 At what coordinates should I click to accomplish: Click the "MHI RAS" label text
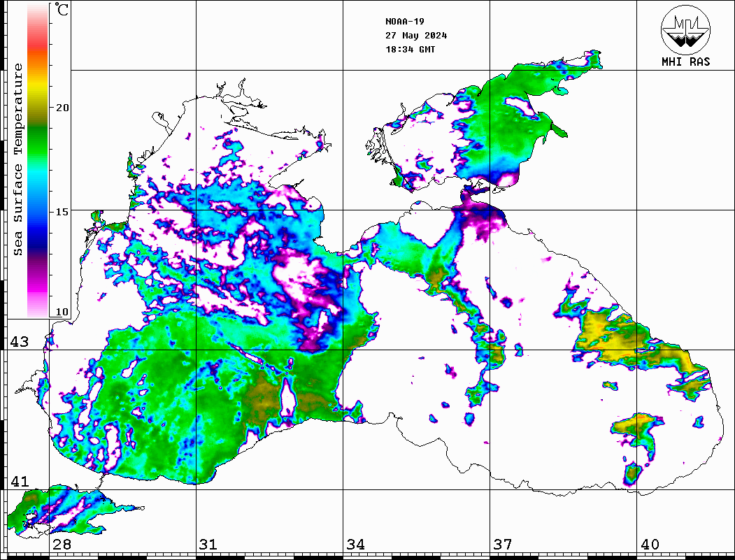[686, 62]
